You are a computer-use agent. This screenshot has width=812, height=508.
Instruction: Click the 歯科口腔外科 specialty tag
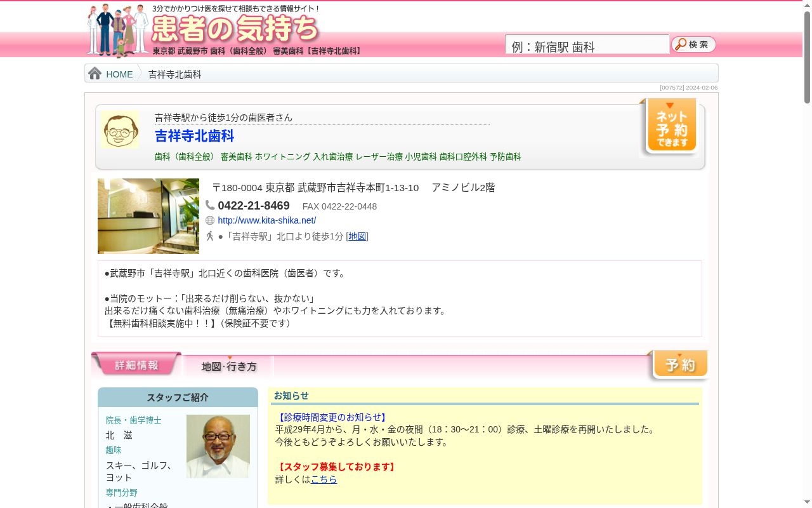[463, 156]
